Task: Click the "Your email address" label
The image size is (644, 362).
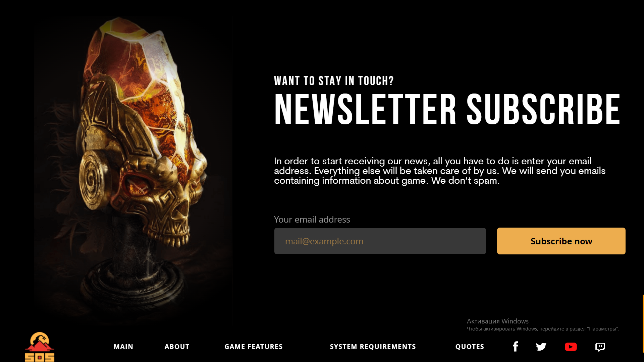Action: click(312, 220)
